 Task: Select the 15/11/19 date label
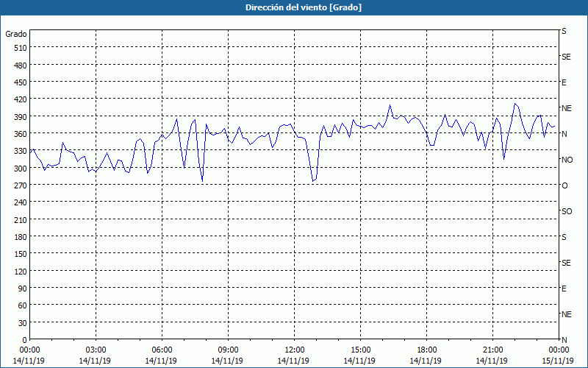(x=558, y=361)
